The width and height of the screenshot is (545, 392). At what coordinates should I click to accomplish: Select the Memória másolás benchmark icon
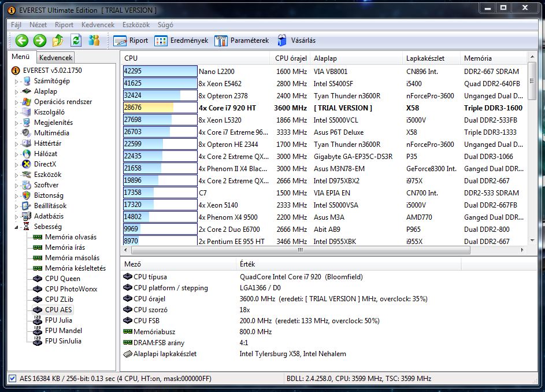pos(37,258)
